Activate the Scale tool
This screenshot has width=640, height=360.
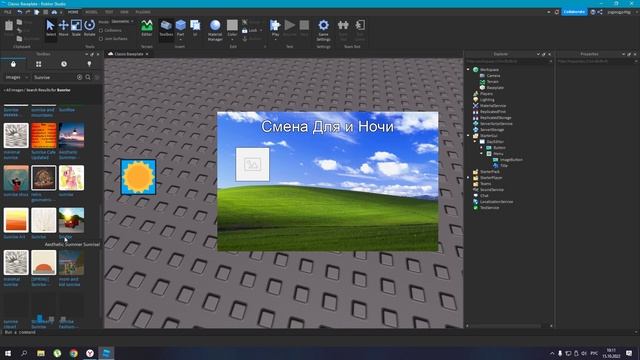coord(76,28)
